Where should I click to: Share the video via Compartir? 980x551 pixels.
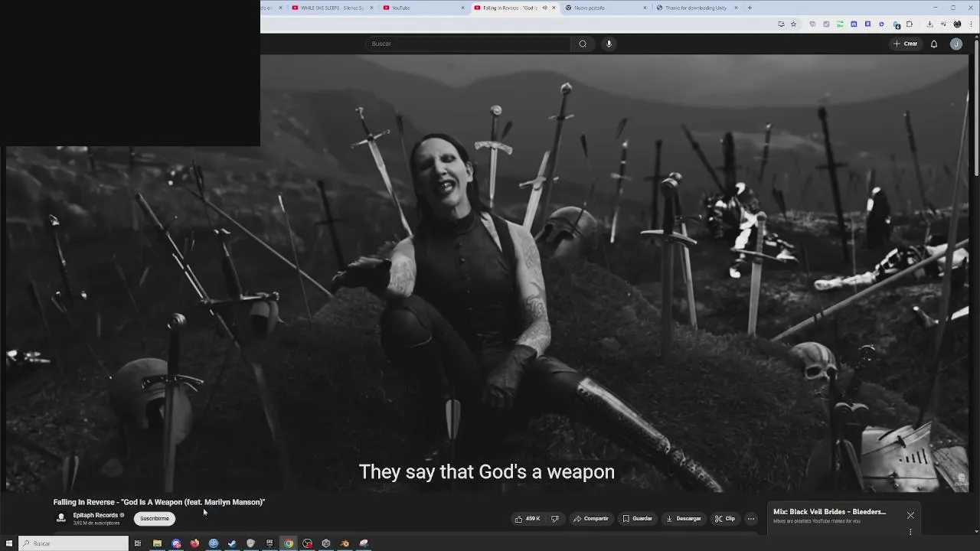click(x=591, y=519)
